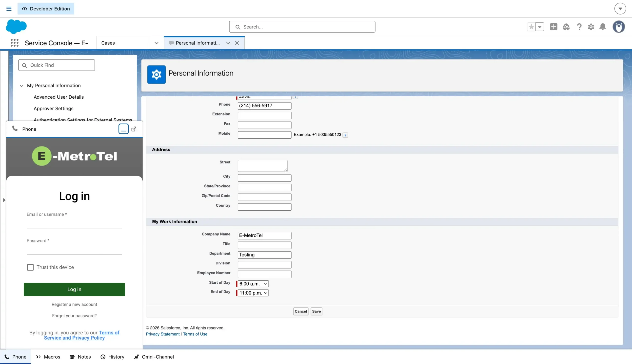Collapse the My Personal Information tree node

(21, 86)
